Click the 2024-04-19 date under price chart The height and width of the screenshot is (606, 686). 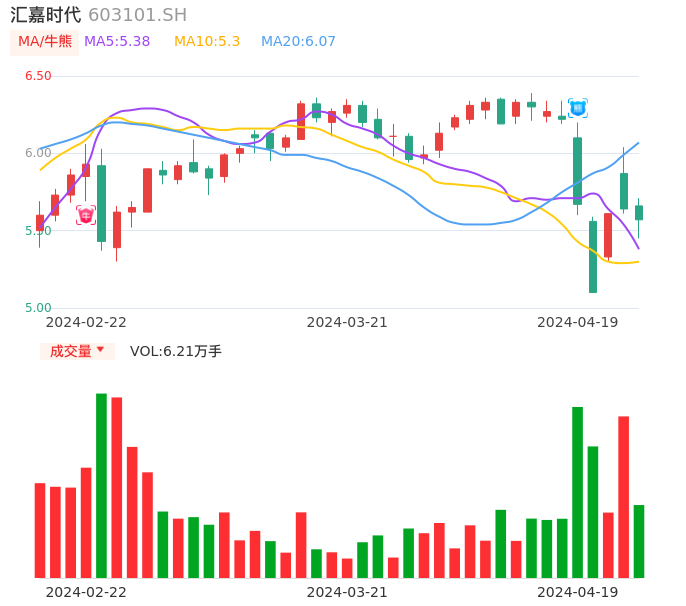[x=578, y=322]
